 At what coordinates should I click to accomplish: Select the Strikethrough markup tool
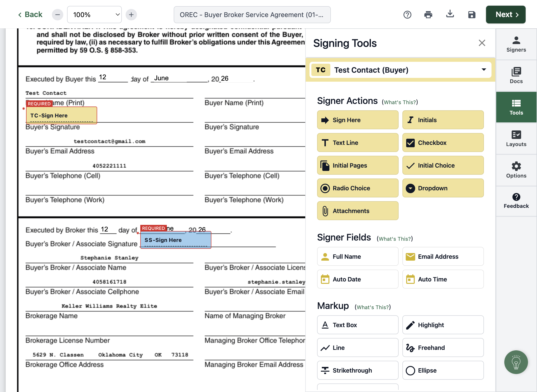(358, 370)
